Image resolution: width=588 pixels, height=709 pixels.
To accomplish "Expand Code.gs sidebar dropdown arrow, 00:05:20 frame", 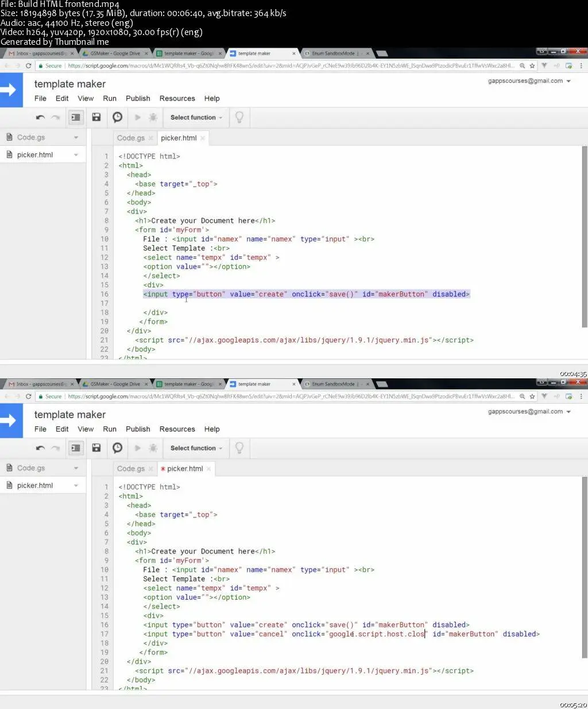I will [76, 468].
